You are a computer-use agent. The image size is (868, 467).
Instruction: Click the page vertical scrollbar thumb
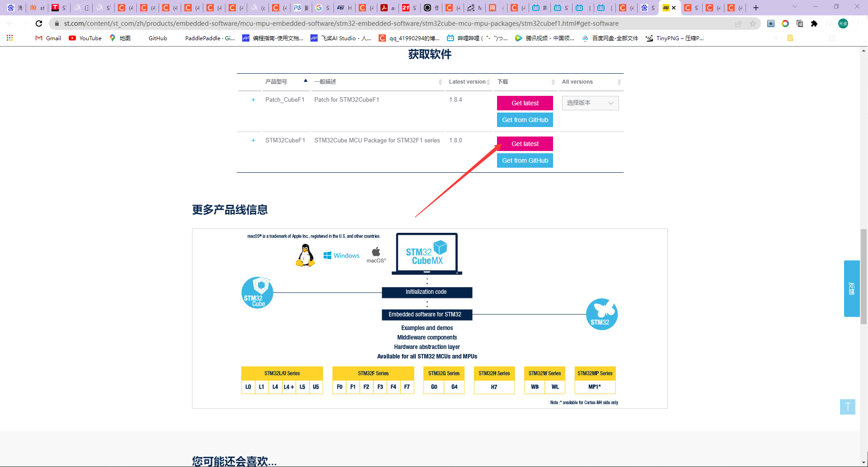(x=863, y=277)
